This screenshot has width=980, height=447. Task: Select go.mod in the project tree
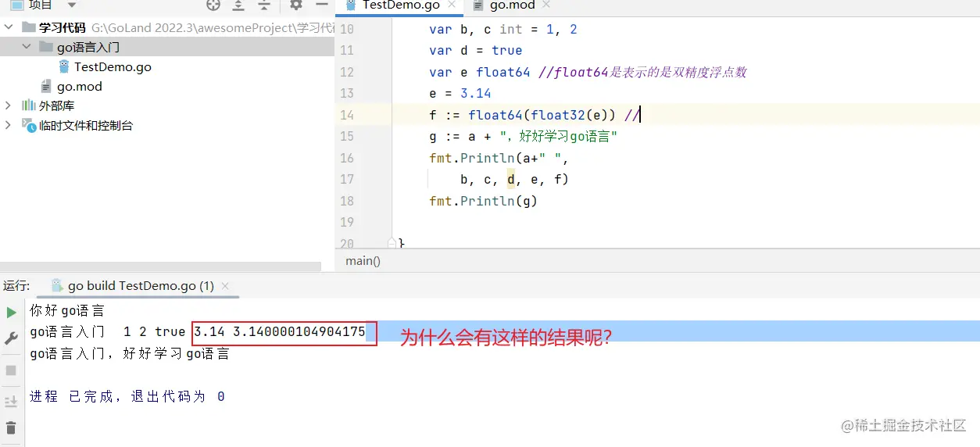[71, 86]
